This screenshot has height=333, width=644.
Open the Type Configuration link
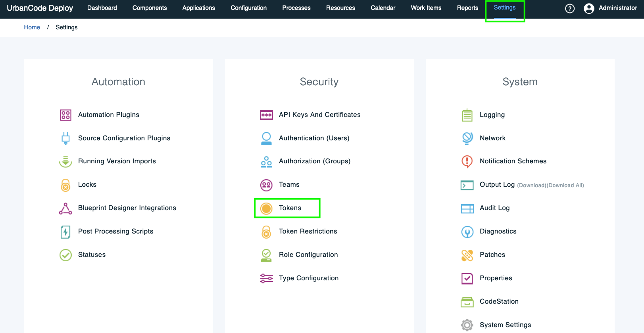[x=309, y=278]
